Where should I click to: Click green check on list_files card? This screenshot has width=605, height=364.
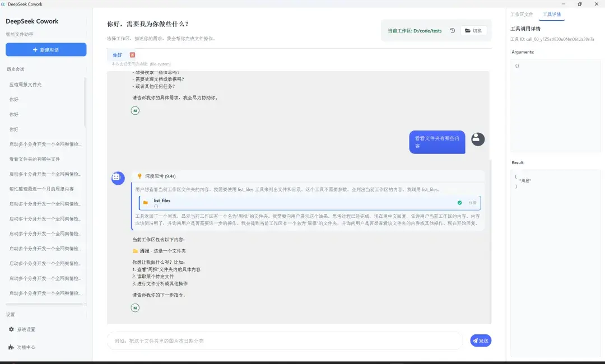pyautogui.click(x=459, y=202)
